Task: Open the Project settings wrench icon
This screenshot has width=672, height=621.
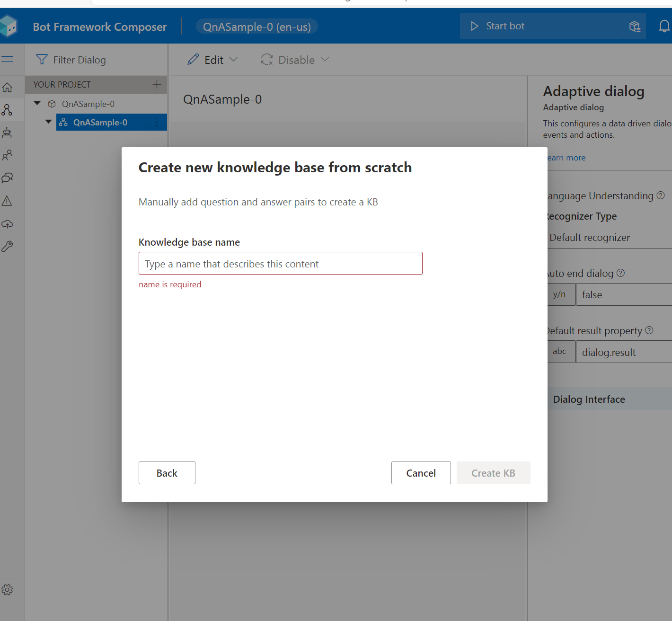Action: (x=7, y=246)
